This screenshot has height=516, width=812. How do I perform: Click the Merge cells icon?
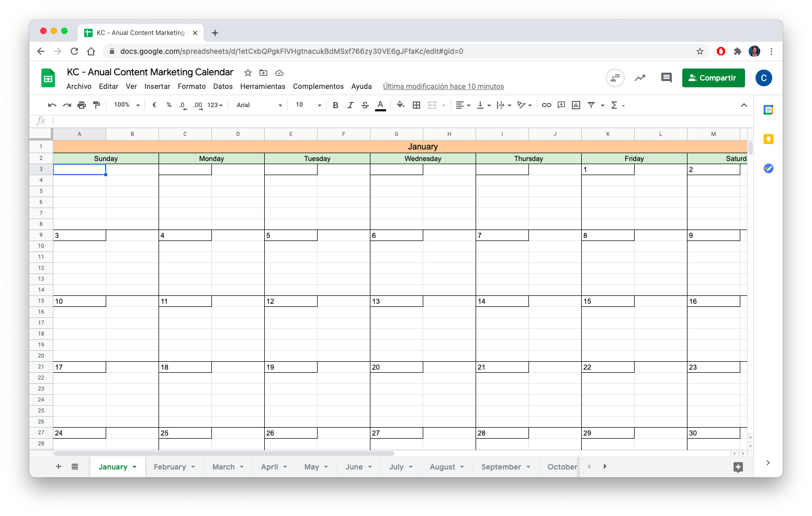(x=432, y=105)
